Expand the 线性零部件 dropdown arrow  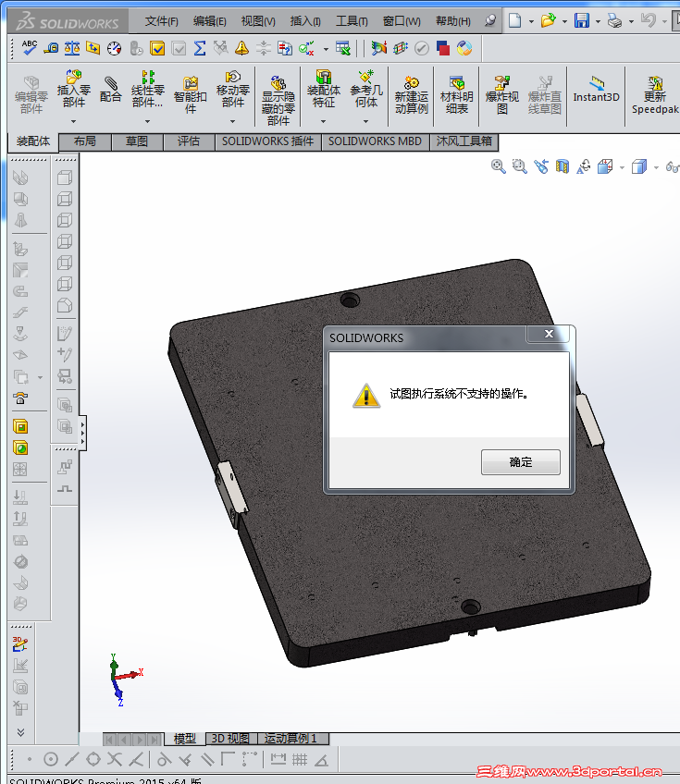[x=148, y=121]
